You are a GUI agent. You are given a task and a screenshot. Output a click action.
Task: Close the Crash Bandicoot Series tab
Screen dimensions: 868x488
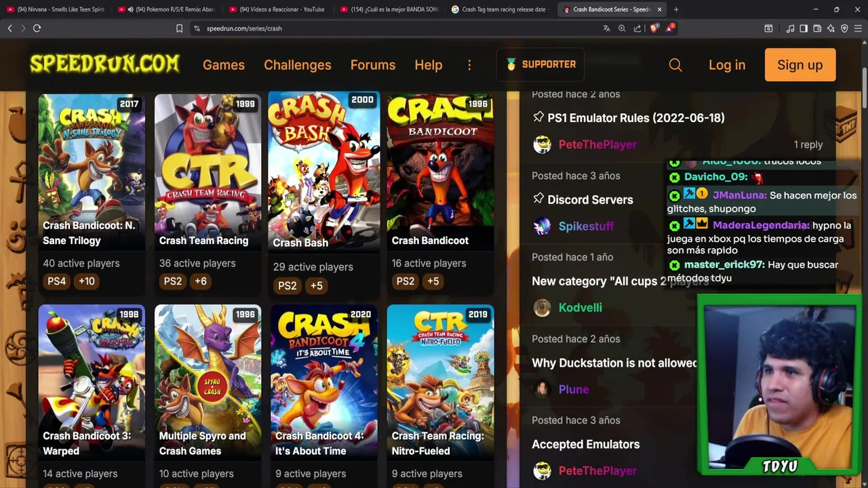(659, 9)
